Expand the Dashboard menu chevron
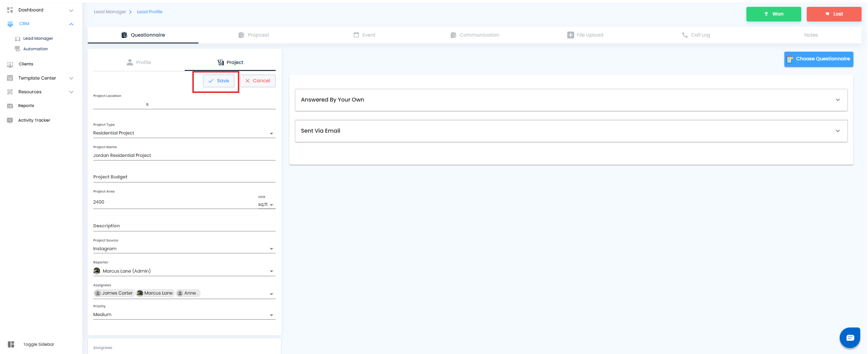868x354 pixels. [71, 10]
